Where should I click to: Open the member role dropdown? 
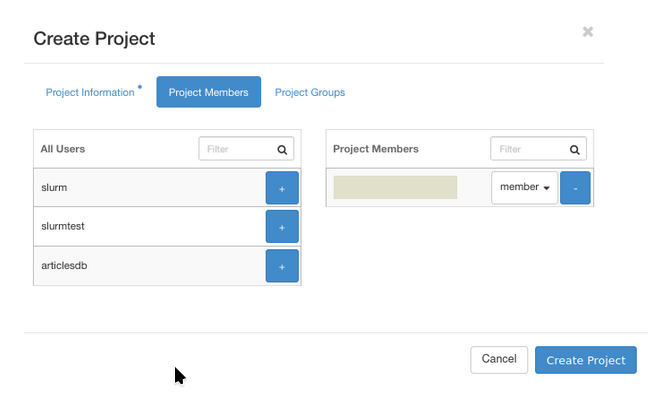pos(525,188)
